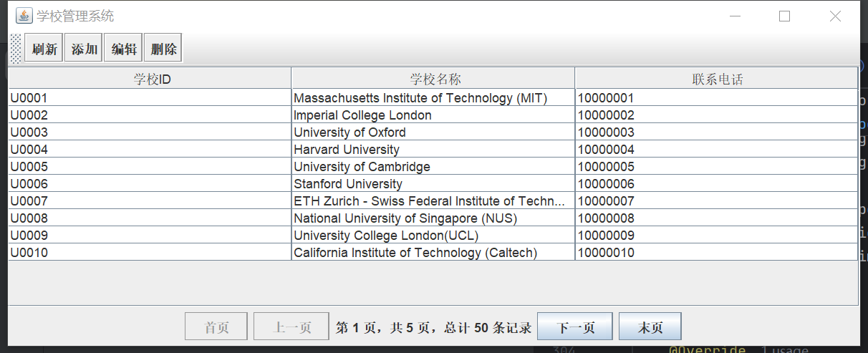
Task: Click phone number 10000001
Action: coord(716,98)
